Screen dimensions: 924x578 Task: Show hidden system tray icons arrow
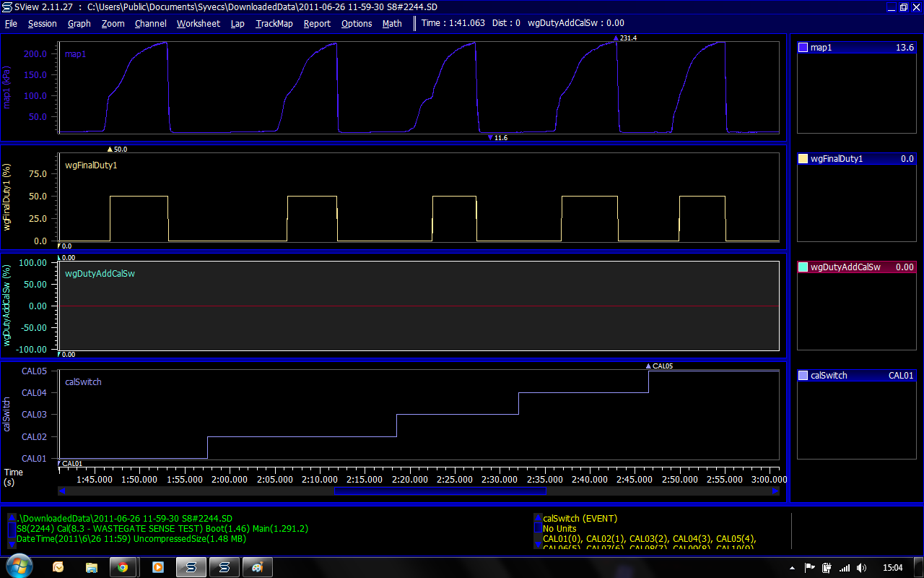pyautogui.click(x=793, y=567)
